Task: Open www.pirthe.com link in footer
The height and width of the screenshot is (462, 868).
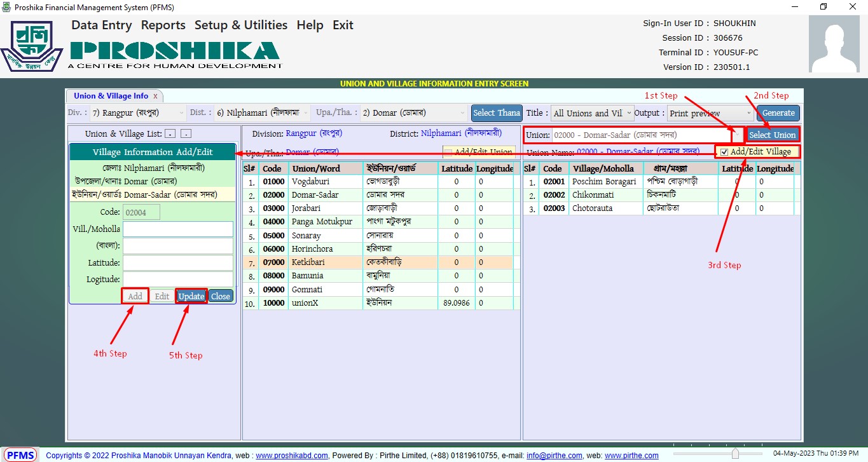Action: click(631, 456)
